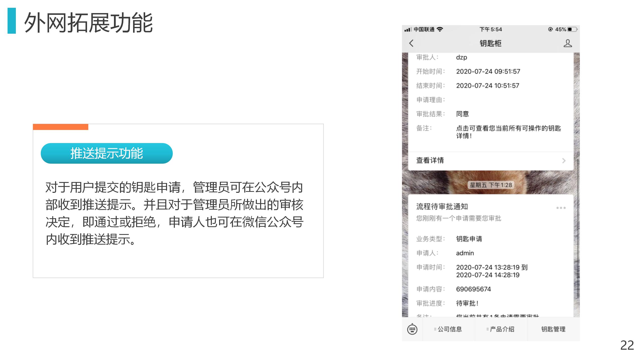Tap the rotation lock icon near 45%
Viewport: 644px width, 362px height.
coord(550,29)
